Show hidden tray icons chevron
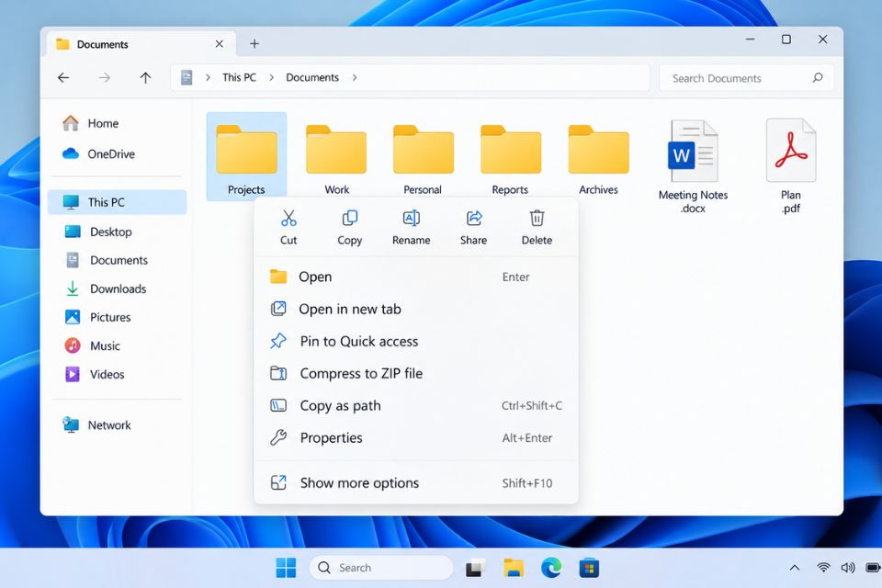 pyautogui.click(x=794, y=568)
